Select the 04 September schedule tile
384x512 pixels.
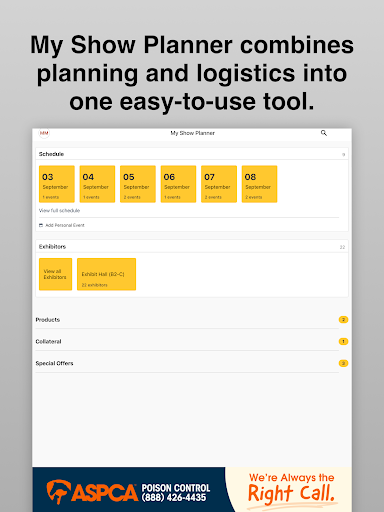(x=97, y=184)
